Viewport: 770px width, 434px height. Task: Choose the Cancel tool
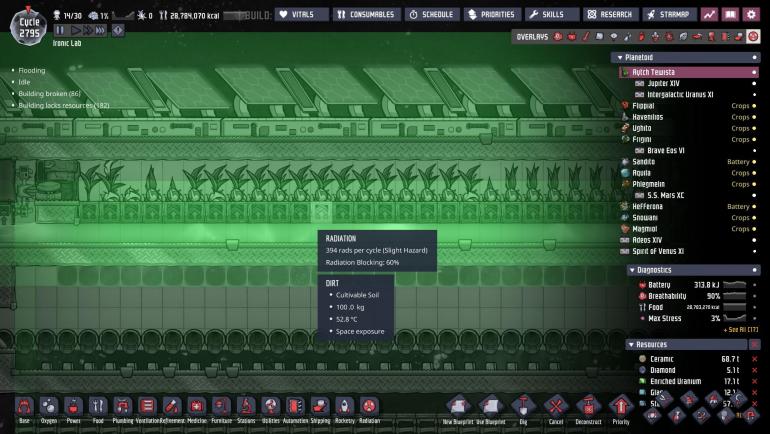pyautogui.click(x=555, y=407)
